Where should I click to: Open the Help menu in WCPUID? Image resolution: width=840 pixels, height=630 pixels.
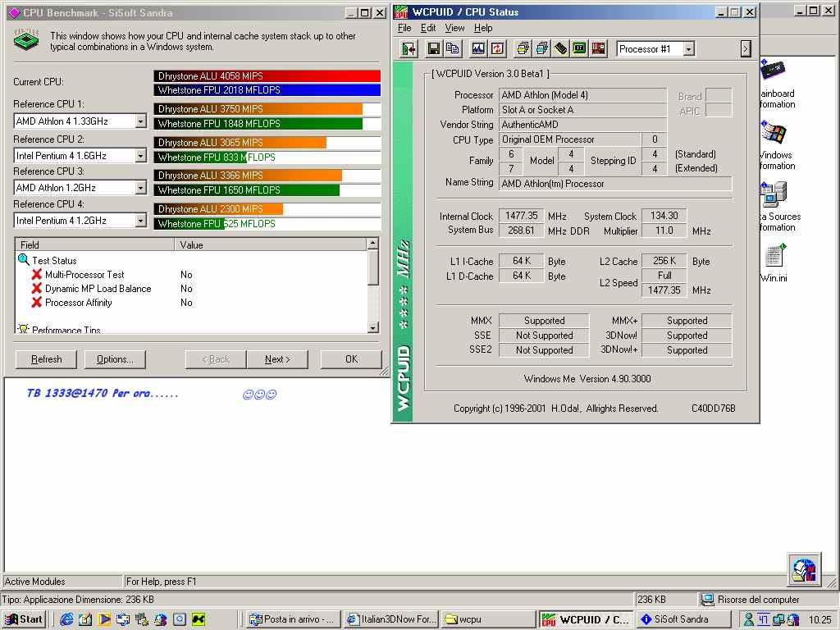pyautogui.click(x=483, y=28)
